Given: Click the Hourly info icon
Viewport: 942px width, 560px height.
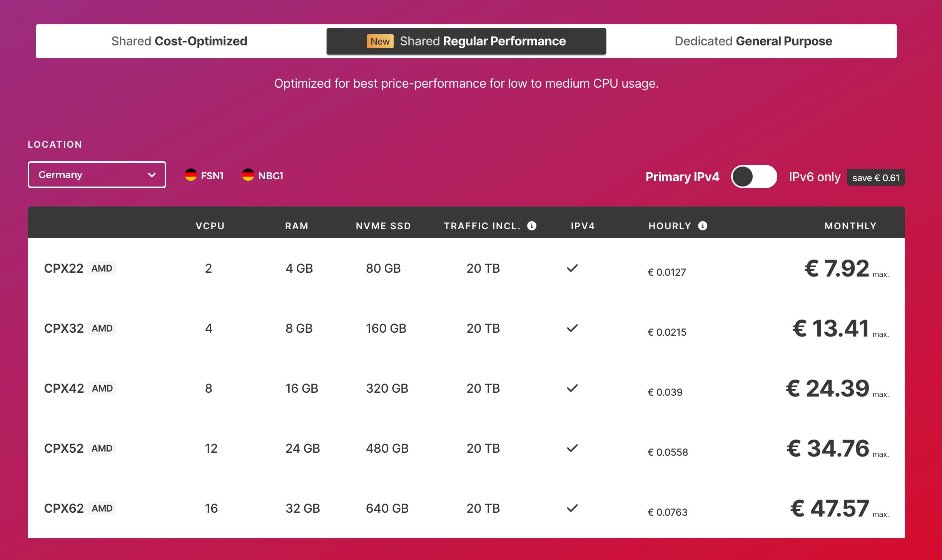Looking at the screenshot, I should tap(703, 226).
